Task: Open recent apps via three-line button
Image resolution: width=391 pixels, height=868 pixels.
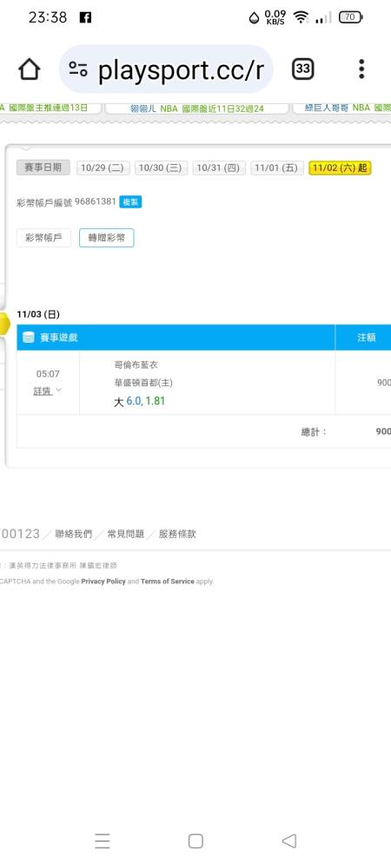Action: (x=103, y=841)
